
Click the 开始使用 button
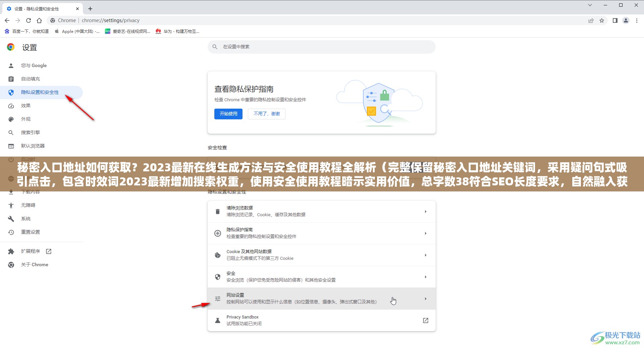pyautogui.click(x=228, y=114)
